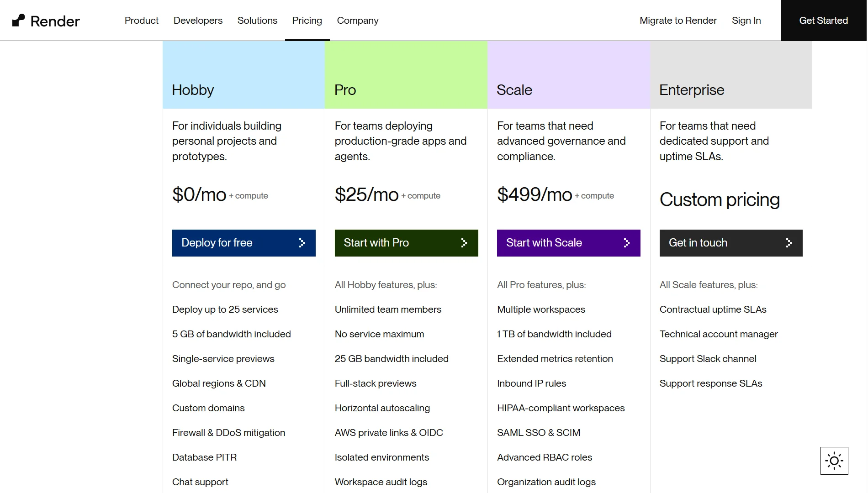Click the arrow on Get in touch

pos(789,243)
